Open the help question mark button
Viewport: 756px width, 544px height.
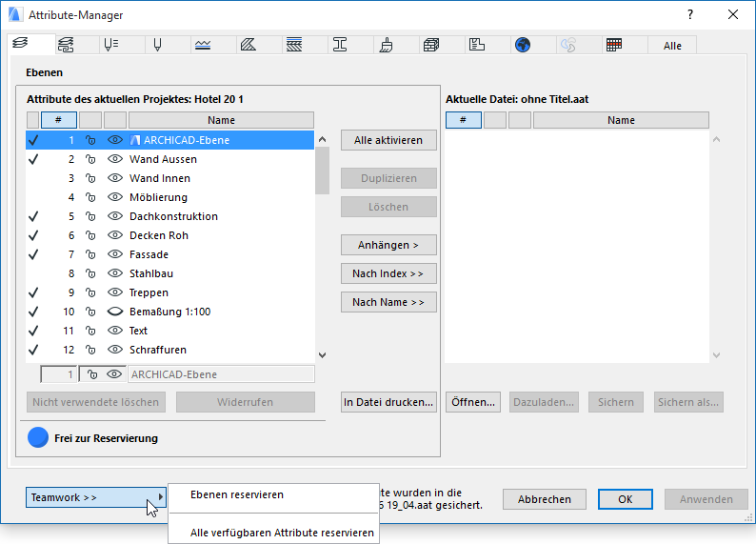[690, 14]
